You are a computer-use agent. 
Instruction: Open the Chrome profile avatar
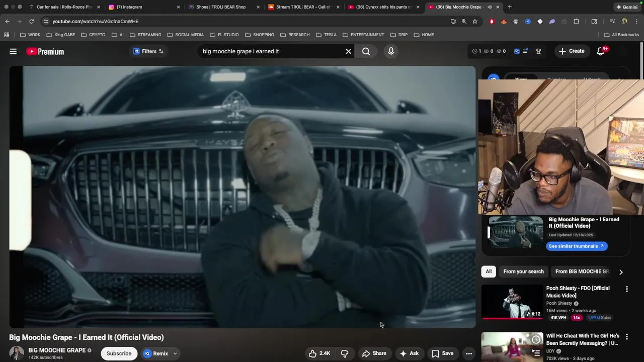tap(624, 21)
